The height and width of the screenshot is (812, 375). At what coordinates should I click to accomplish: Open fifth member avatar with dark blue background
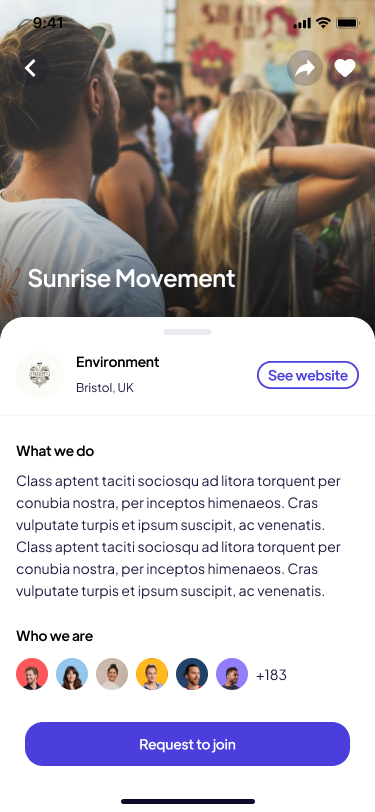coord(192,674)
